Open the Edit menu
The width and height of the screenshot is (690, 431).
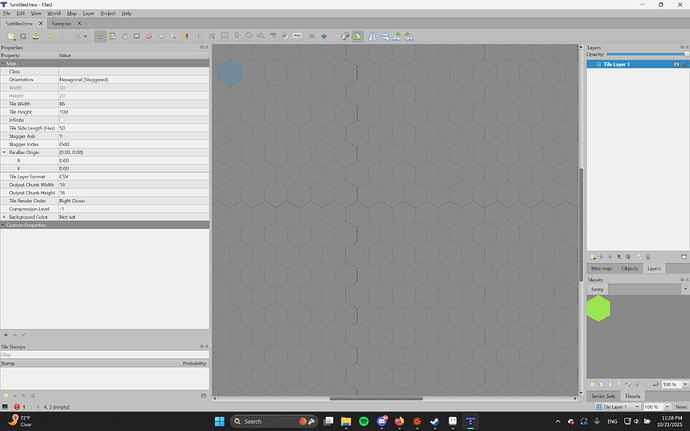[21, 13]
